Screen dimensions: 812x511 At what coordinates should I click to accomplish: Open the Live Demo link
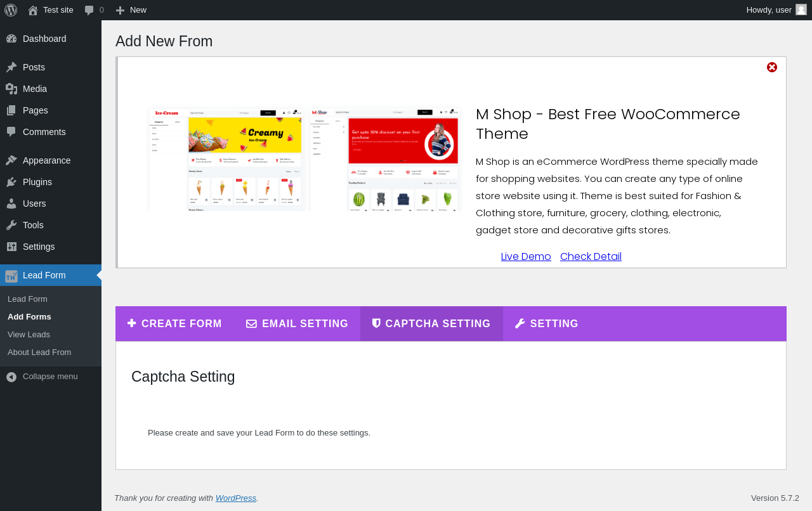point(526,257)
